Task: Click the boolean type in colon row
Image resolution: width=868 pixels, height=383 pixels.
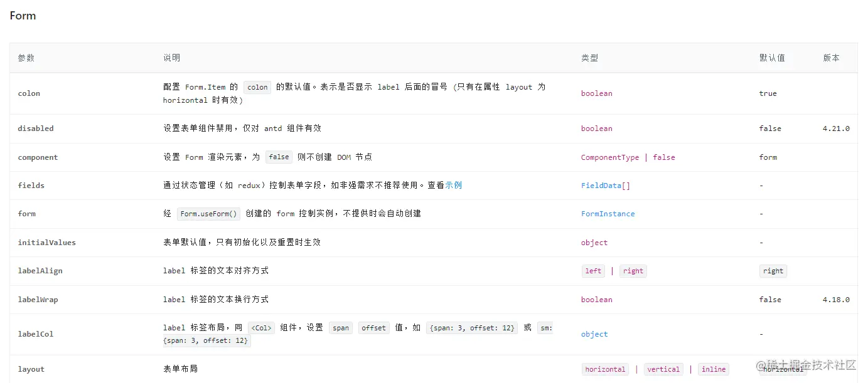Action: (x=597, y=93)
